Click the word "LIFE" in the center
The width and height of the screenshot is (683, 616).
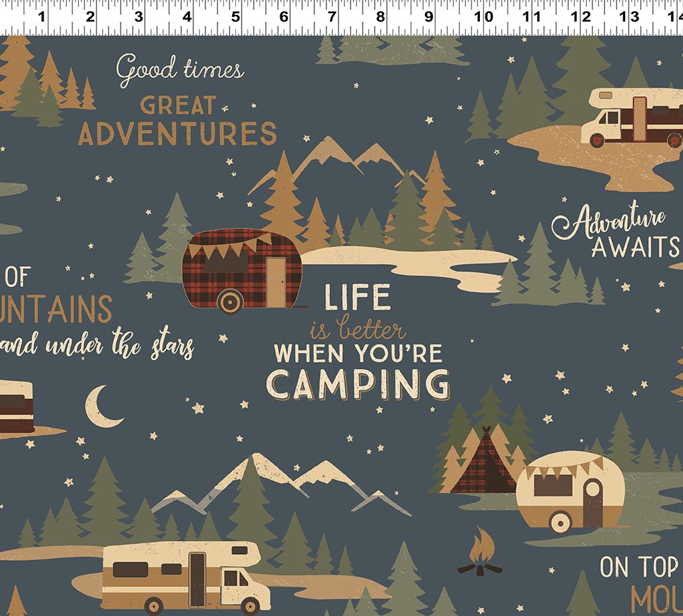(x=357, y=298)
